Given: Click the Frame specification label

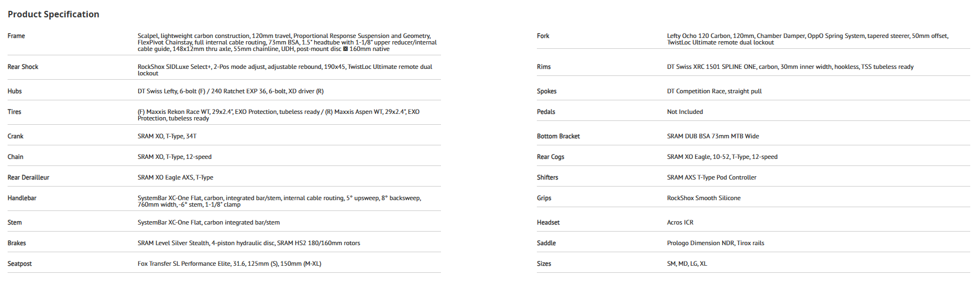Looking at the screenshot, I should tap(16, 36).
